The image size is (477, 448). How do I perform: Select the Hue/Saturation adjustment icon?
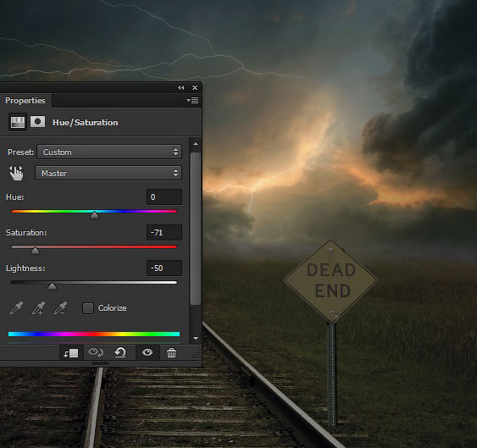[18, 122]
